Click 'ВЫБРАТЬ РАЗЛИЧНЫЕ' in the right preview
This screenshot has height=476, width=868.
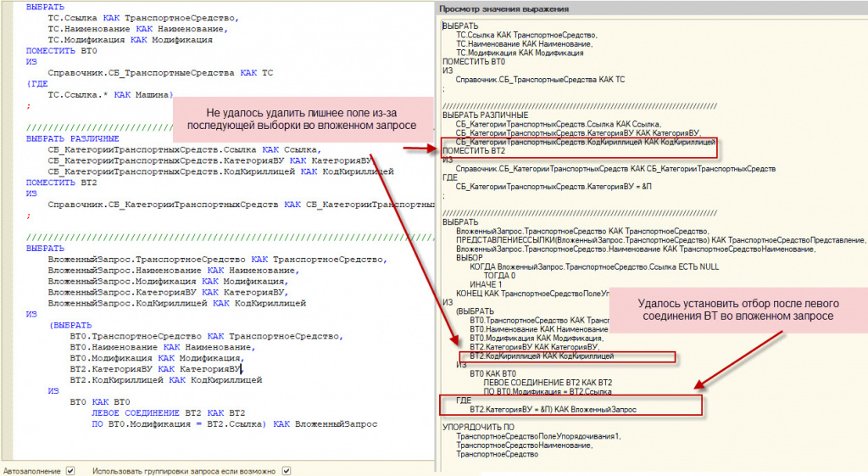486,115
